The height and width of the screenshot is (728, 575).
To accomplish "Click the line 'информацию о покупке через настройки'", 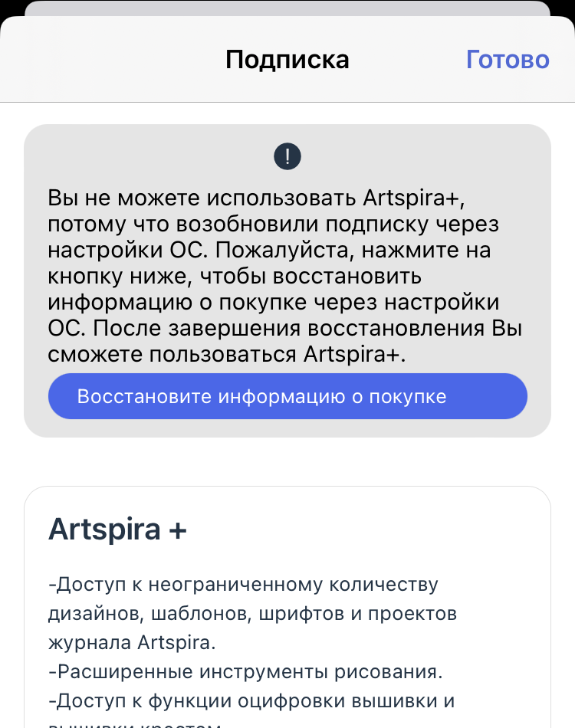I will click(274, 302).
